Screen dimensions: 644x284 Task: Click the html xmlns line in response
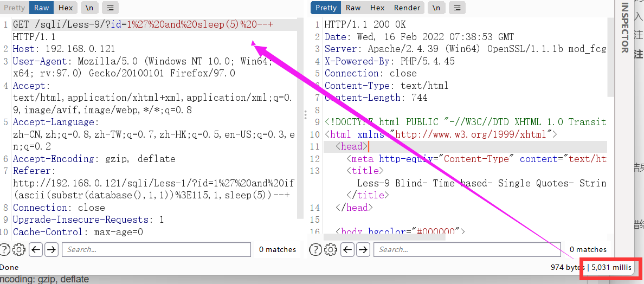pos(441,134)
